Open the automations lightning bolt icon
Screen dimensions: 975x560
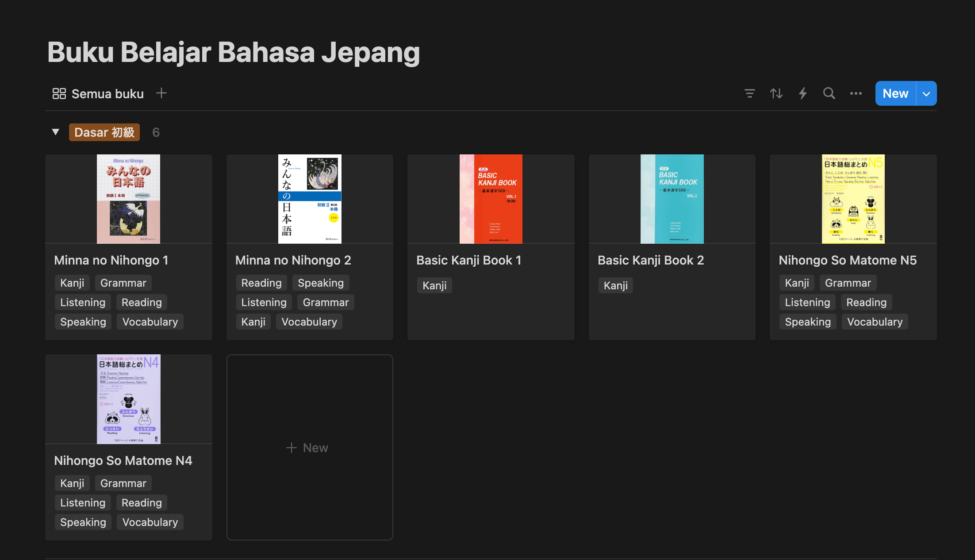[802, 93]
